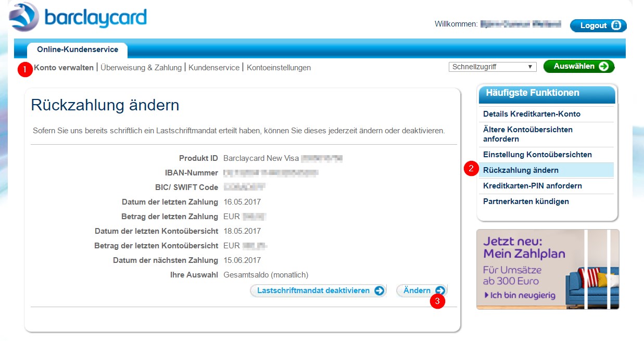Open Details Kreditkarten-Konto link

[x=532, y=114]
